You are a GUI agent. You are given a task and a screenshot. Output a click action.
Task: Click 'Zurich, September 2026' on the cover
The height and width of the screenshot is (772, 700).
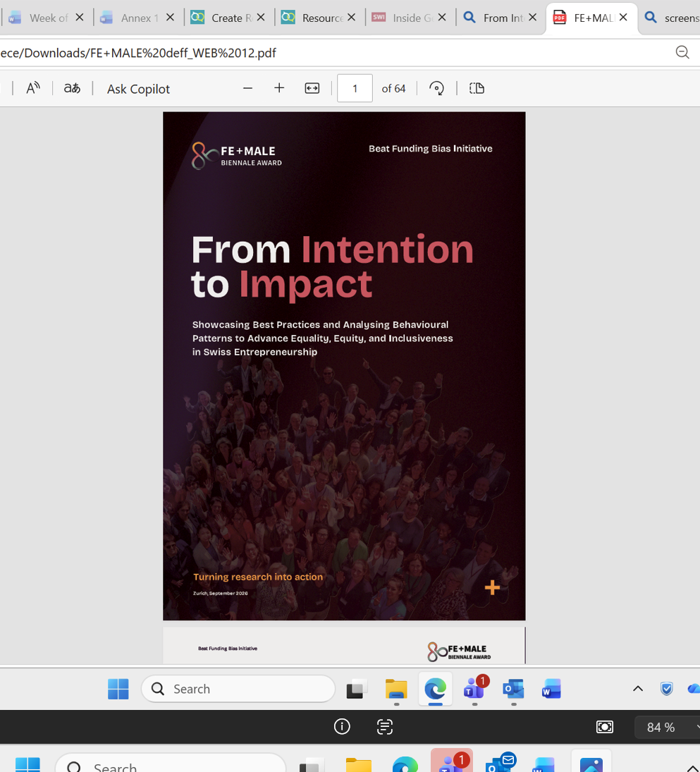[x=220, y=594]
